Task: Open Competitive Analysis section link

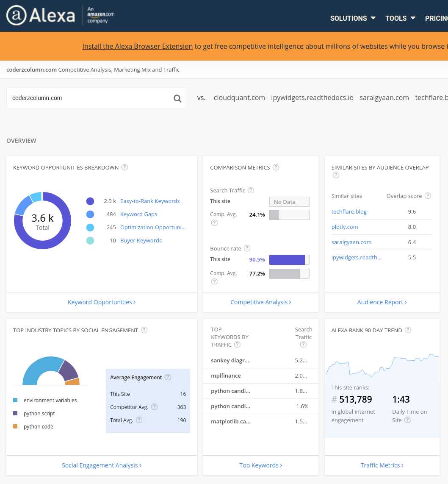Action: 260,302
